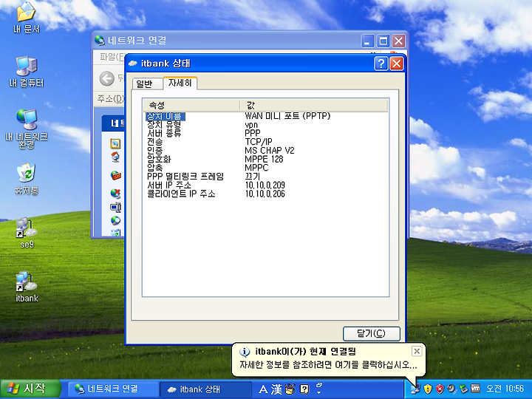Open the language bar options arrow

(319, 392)
